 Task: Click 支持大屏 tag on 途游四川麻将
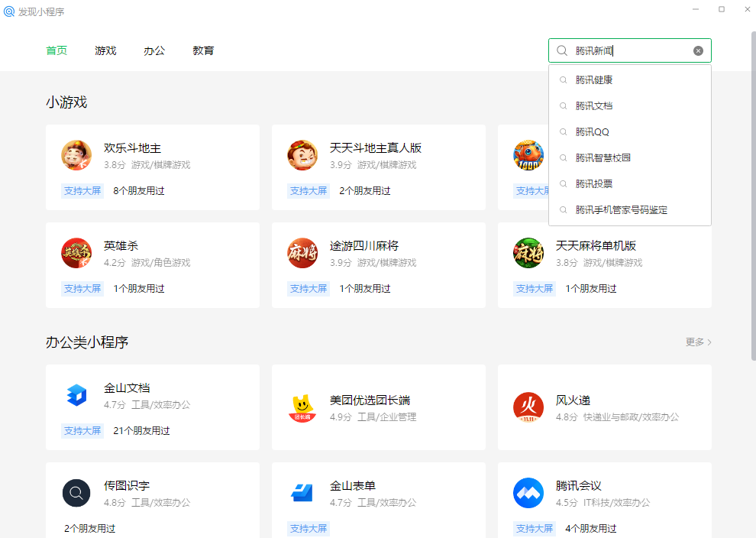[309, 289]
